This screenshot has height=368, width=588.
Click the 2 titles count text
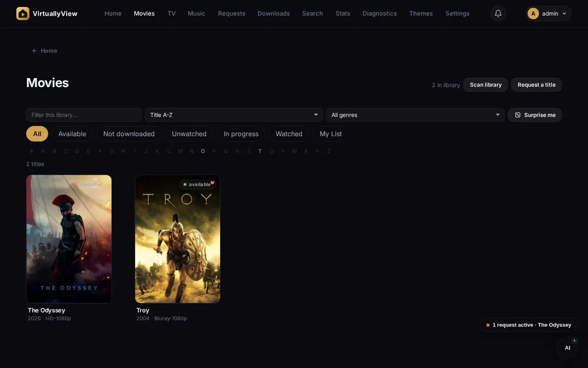click(35, 164)
